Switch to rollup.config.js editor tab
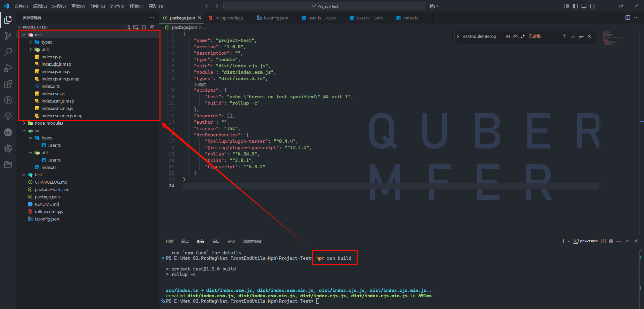 pos(229,18)
